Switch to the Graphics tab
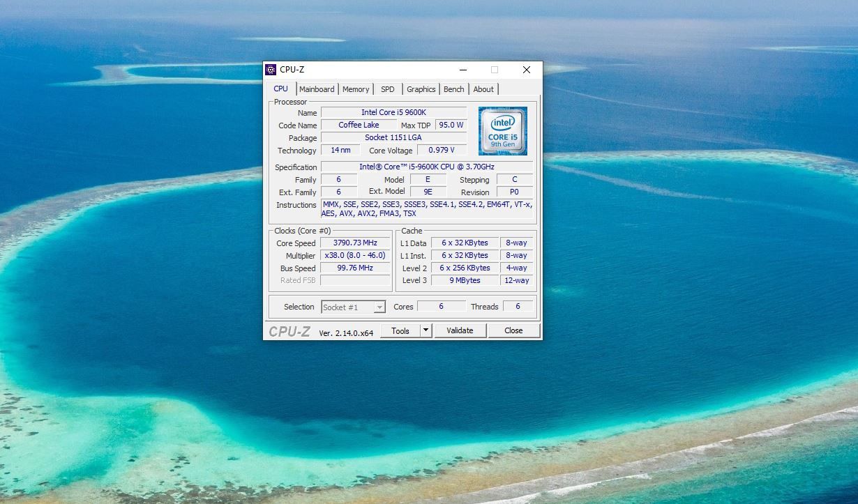858x504 pixels. pyautogui.click(x=421, y=89)
